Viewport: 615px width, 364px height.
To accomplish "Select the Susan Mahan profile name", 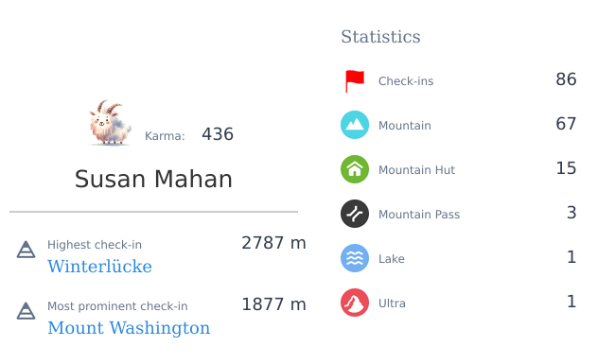I will [153, 179].
